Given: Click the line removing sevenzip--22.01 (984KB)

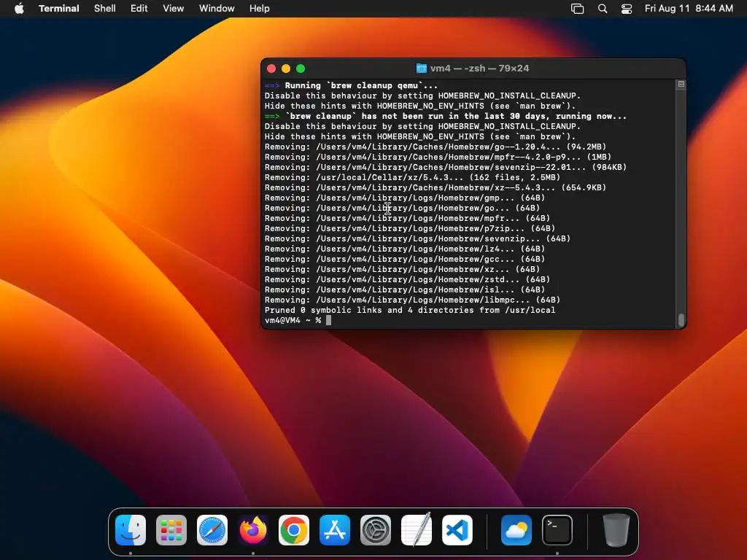Looking at the screenshot, I should click(x=446, y=167).
